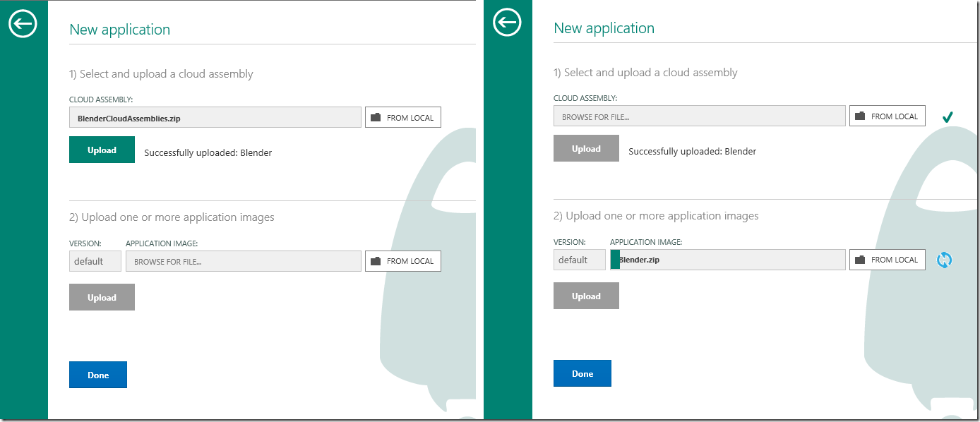This screenshot has height=422, width=980.
Task: Click the folder icon on left FROM LOCAL button
Action: point(376,116)
